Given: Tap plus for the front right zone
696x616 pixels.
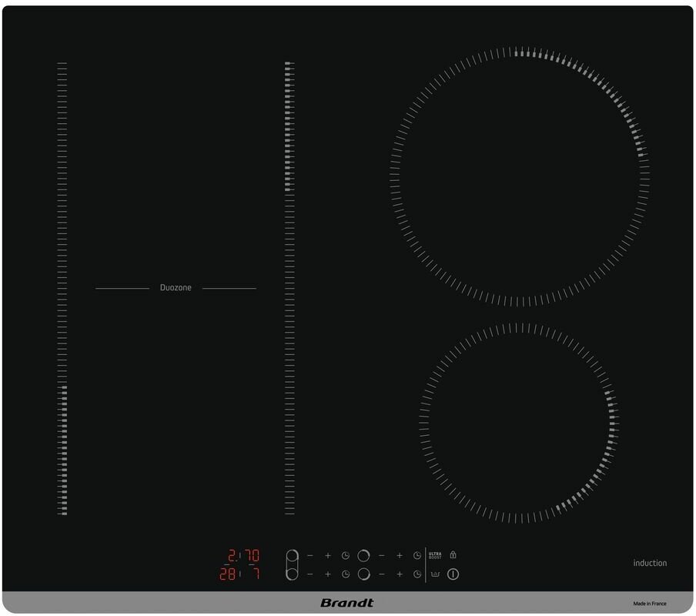Looking at the screenshot, I should click(x=400, y=574).
